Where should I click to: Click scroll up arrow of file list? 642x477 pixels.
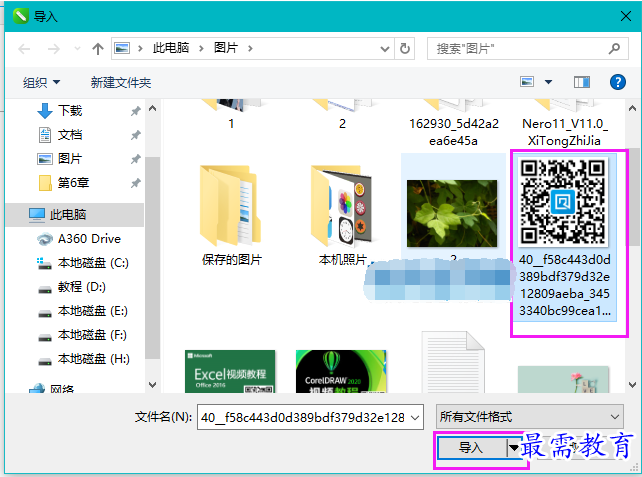click(x=632, y=109)
